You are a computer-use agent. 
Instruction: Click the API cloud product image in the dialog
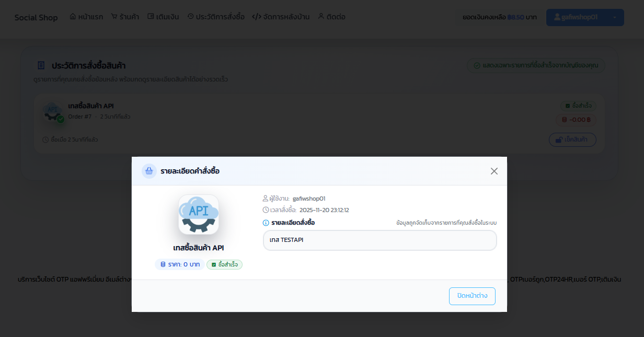click(x=199, y=214)
